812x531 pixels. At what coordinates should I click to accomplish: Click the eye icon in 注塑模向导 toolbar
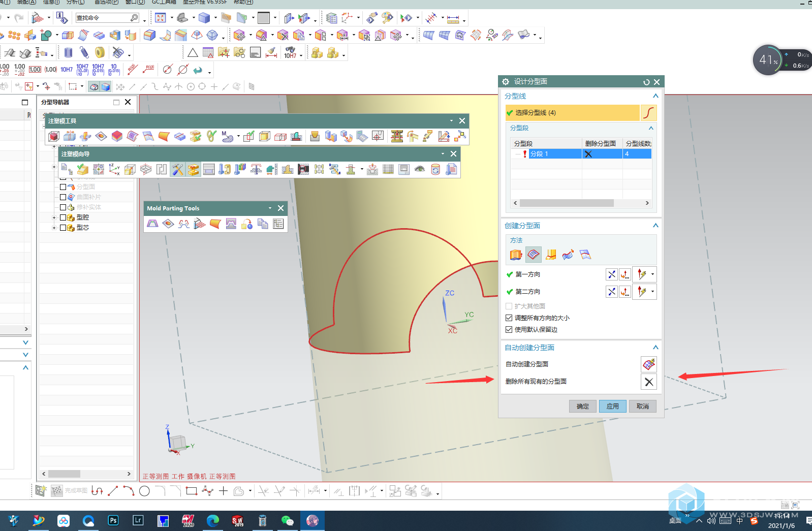click(419, 169)
